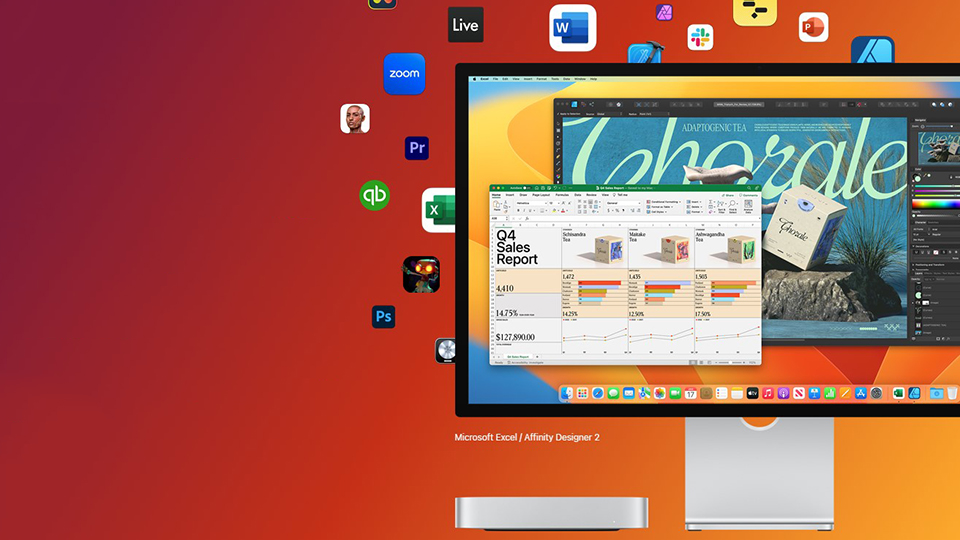Open Safari from the Dock

click(598, 394)
